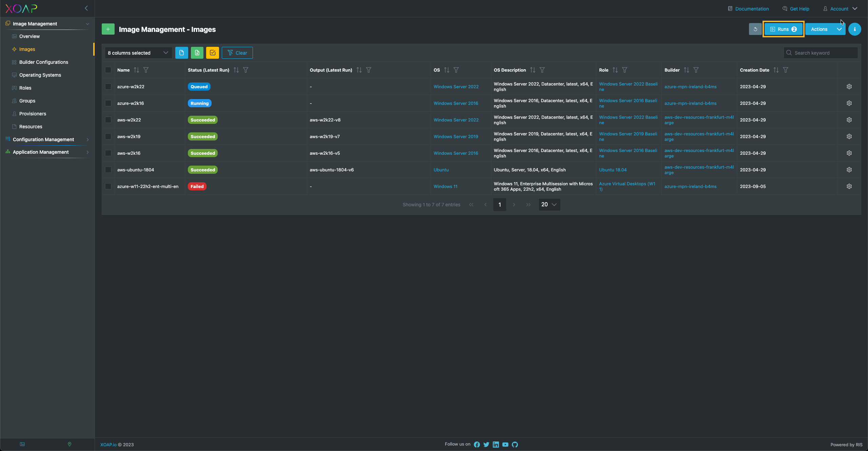Expand the Configuration Management section

coord(47,139)
